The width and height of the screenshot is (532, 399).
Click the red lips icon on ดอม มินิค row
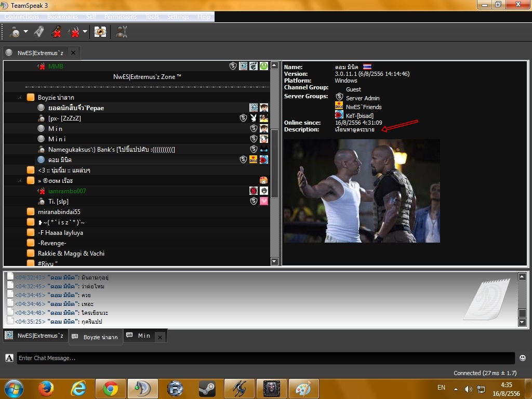pos(264,159)
